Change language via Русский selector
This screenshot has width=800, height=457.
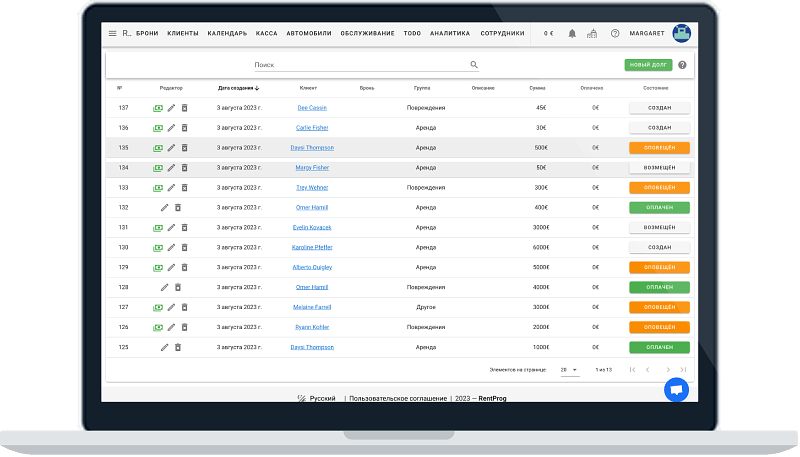click(316, 398)
